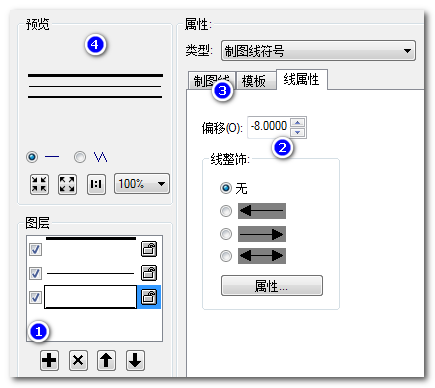Viewport: 435px width, 388px height.
Task: Switch to the 模板 tab
Action: click(x=256, y=80)
